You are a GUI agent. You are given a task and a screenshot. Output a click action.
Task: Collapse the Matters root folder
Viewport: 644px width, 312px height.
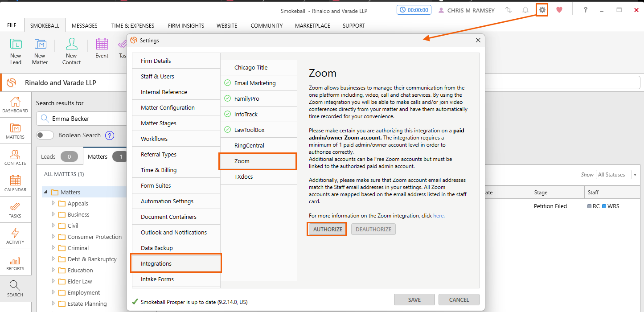click(45, 192)
